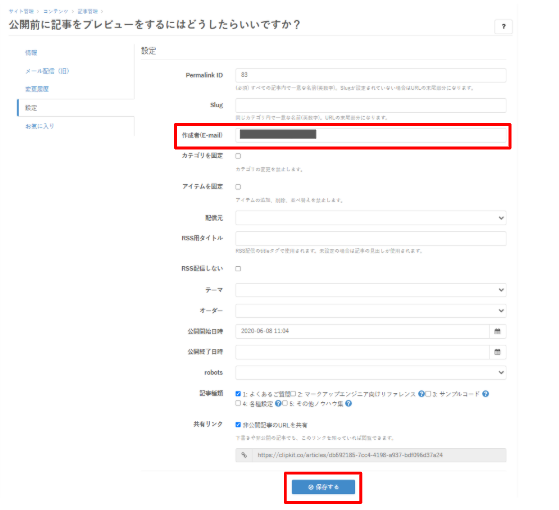The height and width of the screenshot is (510, 559).
Task: Show help tooltip for 各種設定
Action: pos(278,403)
